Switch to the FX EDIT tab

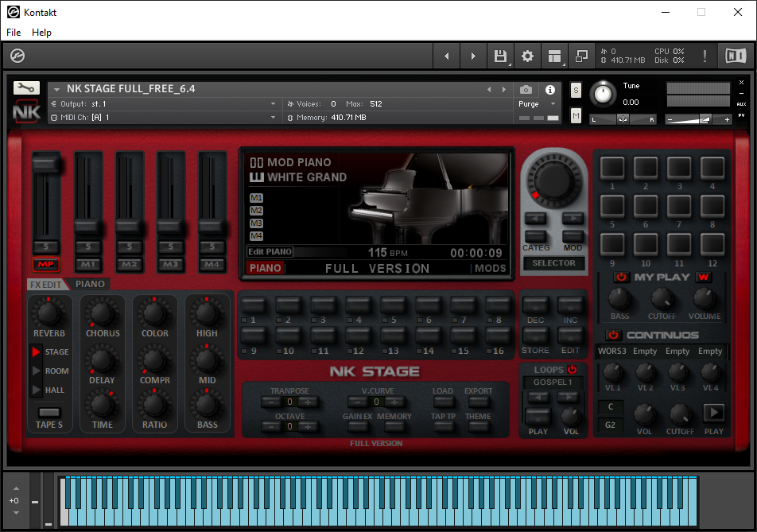46,285
